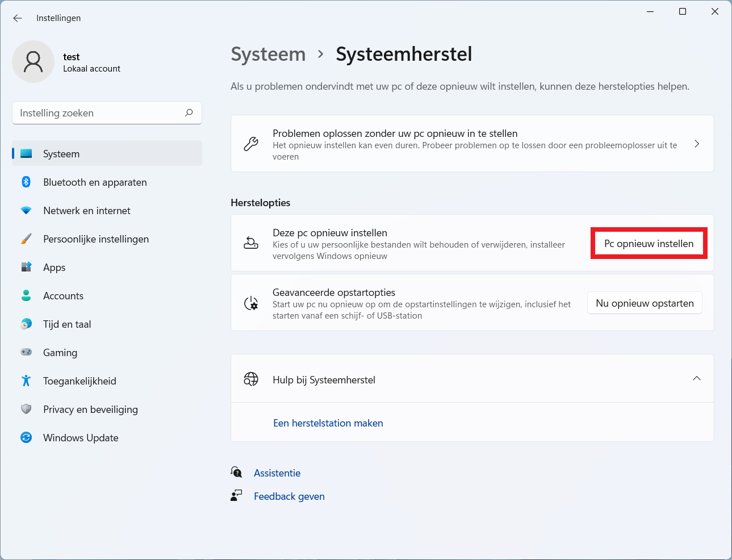
Task: Click the Privacy en beveiliging shield icon
Action: click(x=26, y=409)
